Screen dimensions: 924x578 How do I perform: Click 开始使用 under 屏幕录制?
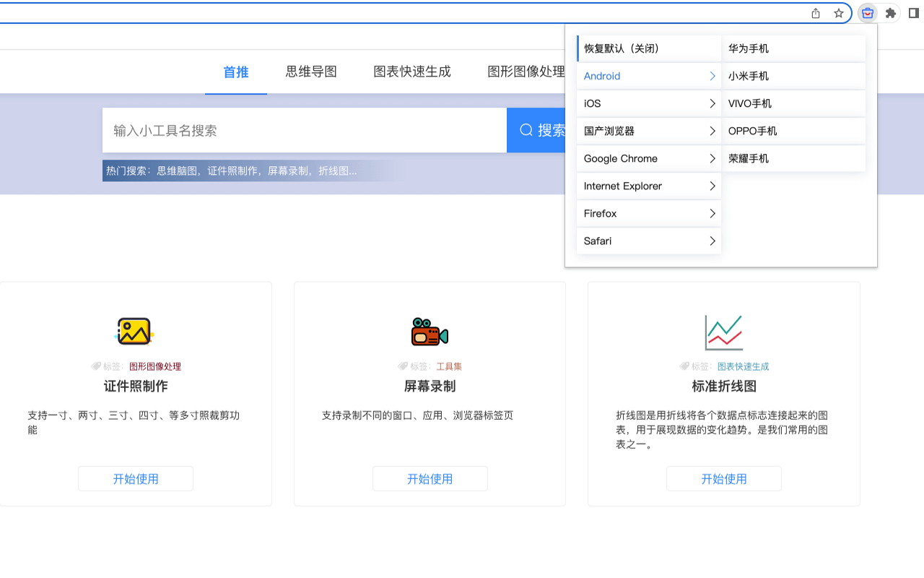pyautogui.click(x=430, y=478)
